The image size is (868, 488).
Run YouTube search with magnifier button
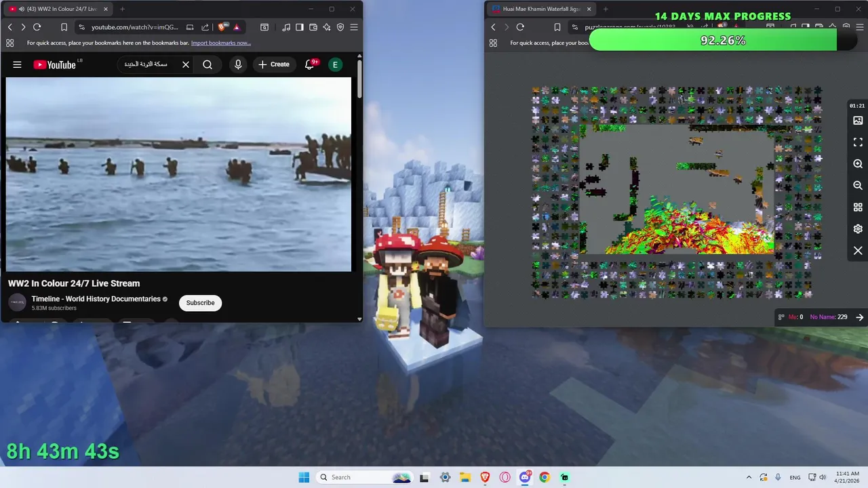point(208,64)
